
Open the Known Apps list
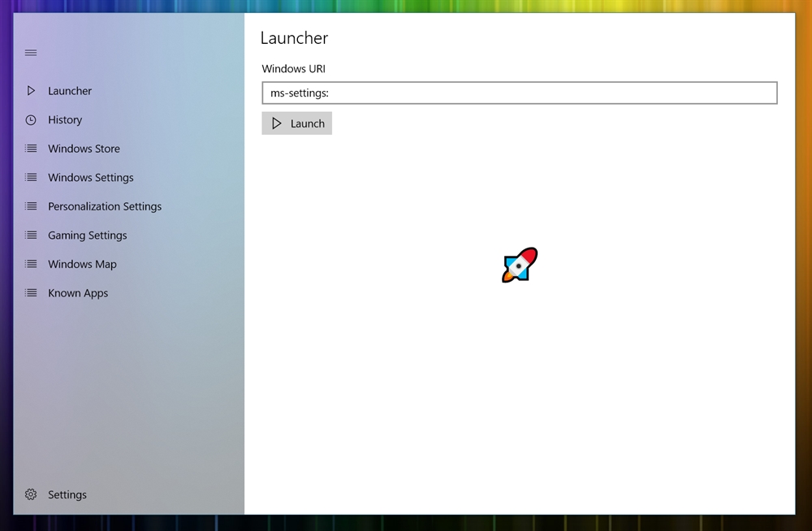[x=77, y=292]
